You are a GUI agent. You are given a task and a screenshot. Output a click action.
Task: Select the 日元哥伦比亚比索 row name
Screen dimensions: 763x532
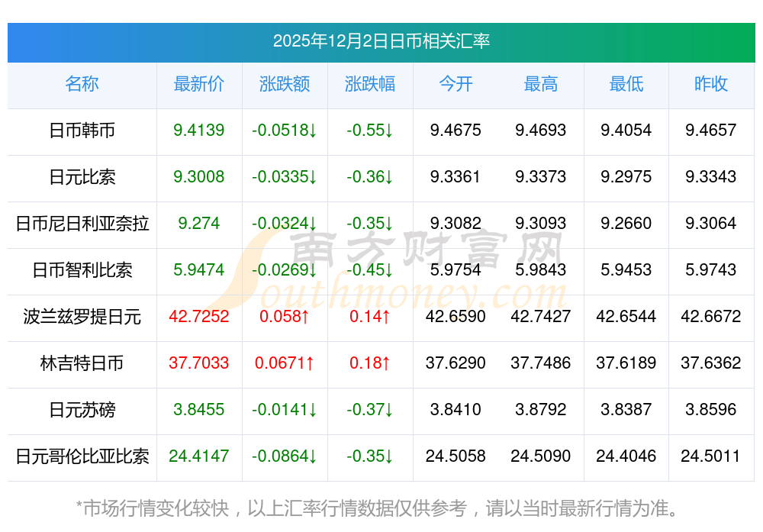[x=82, y=456]
